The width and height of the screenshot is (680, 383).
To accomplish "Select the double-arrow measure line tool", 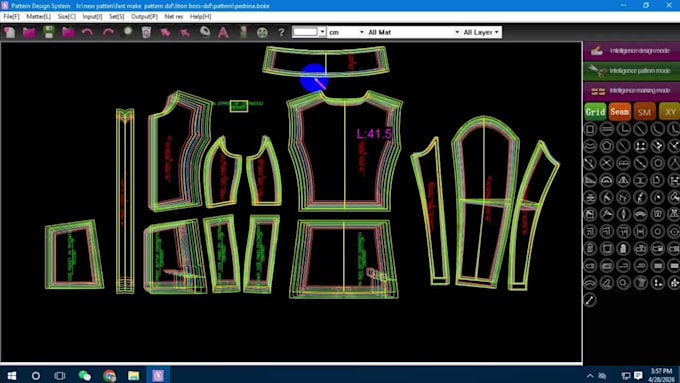I will click(590, 300).
